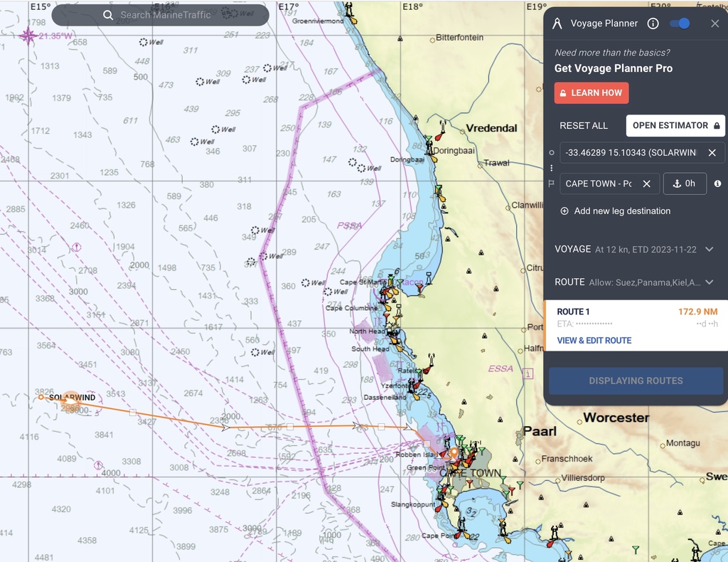Select the ROUTE 1 result card
This screenshot has height=562, width=728.
click(636, 325)
